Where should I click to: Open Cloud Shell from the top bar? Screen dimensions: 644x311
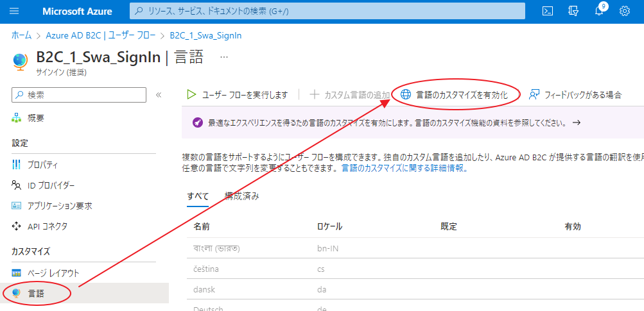[548, 11]
